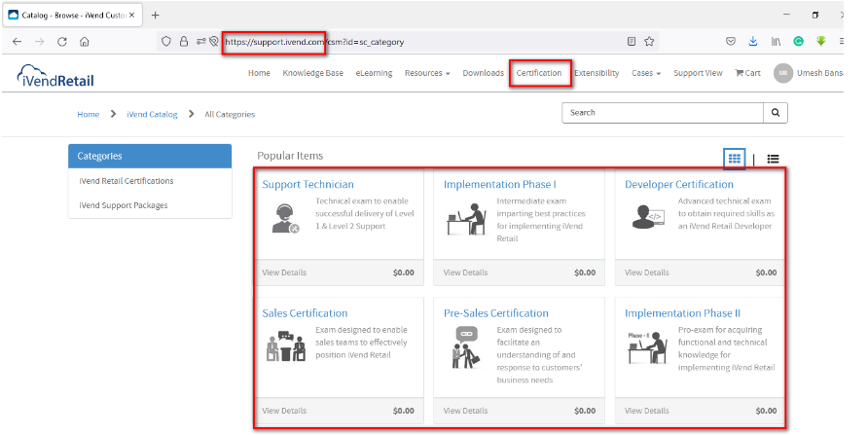Click View Details under Implementation Phase I
Image resolution: width=868 pixels, height=435 pixels.
click(465, 272)
